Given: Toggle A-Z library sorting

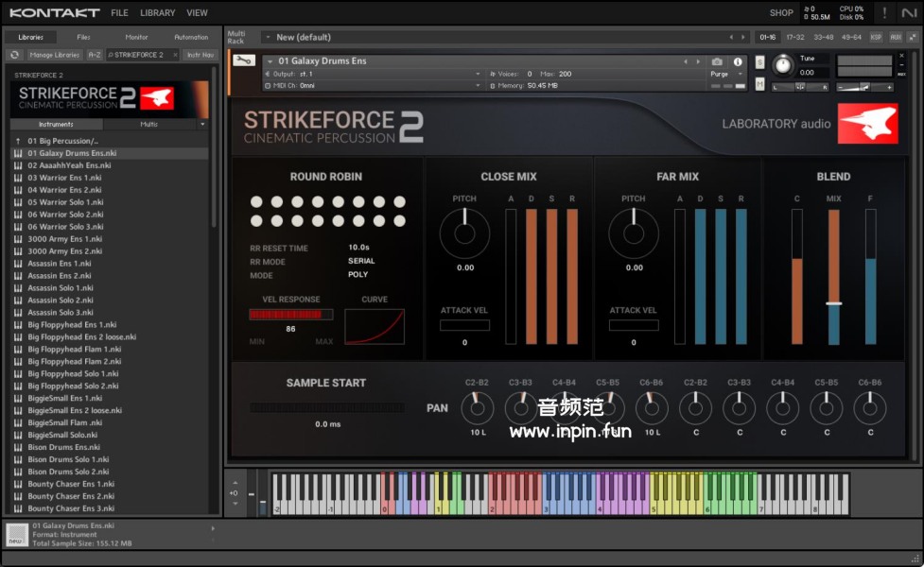Looking at the screenshot, I should (95, 55).
